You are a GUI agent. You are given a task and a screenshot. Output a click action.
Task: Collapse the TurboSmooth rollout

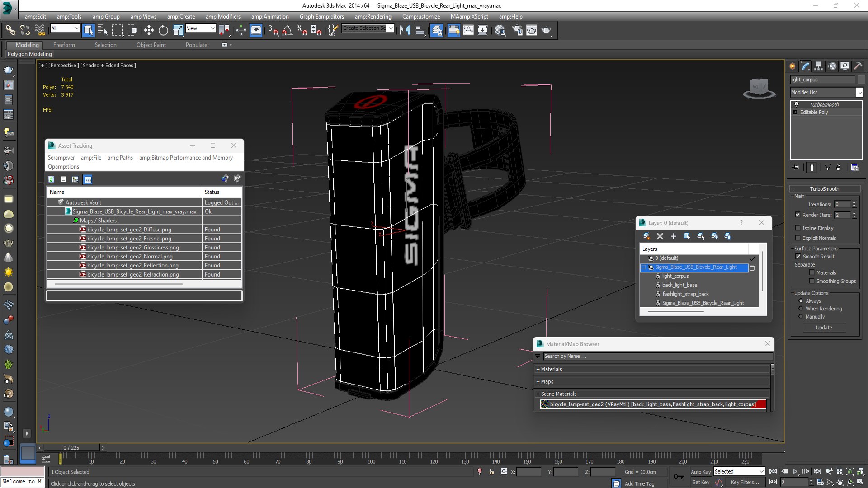click(825, 189)
